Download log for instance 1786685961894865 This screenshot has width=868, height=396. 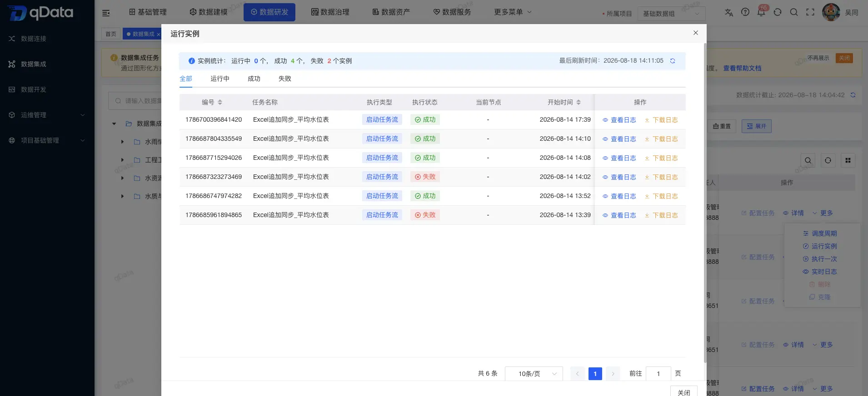661,215
